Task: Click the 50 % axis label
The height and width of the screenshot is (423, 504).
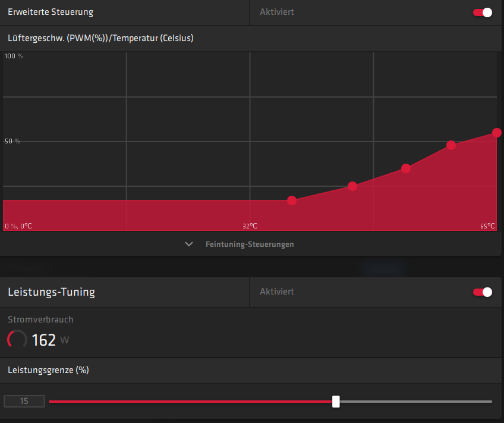Action: (12, 141)
